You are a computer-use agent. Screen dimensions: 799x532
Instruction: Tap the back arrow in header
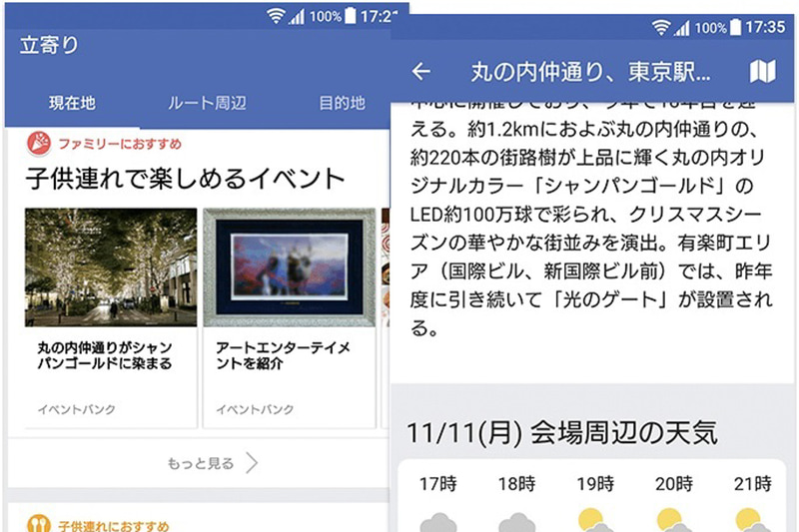tap(420, 72)
